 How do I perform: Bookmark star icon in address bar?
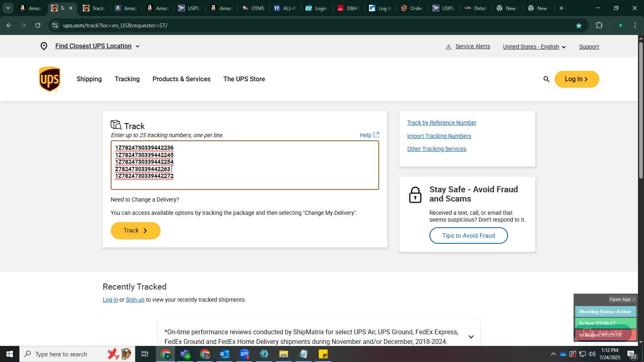(x=579, y=25)
